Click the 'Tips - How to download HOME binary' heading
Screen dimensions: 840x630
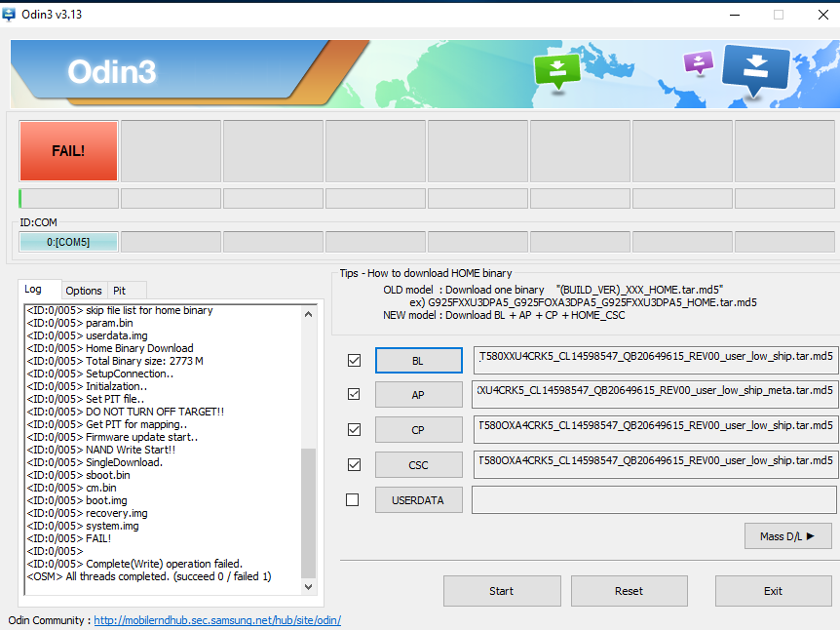pyautogui.click(x=425, y=273)
